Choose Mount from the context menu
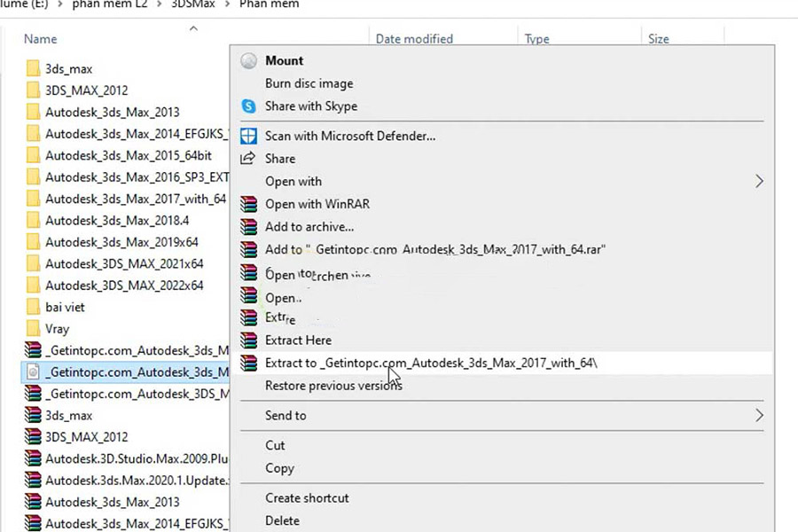This screenshot has width=798, height=532. (284, 60)
